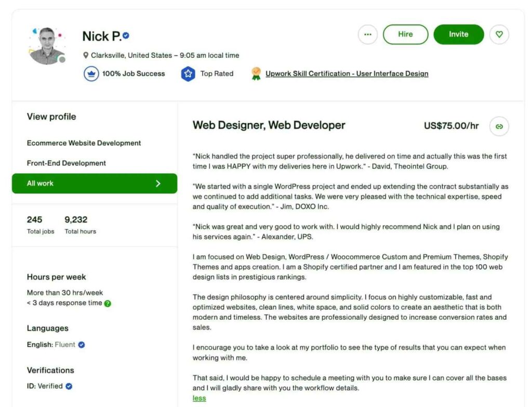Click the Invite button

[x=459, y=34]
